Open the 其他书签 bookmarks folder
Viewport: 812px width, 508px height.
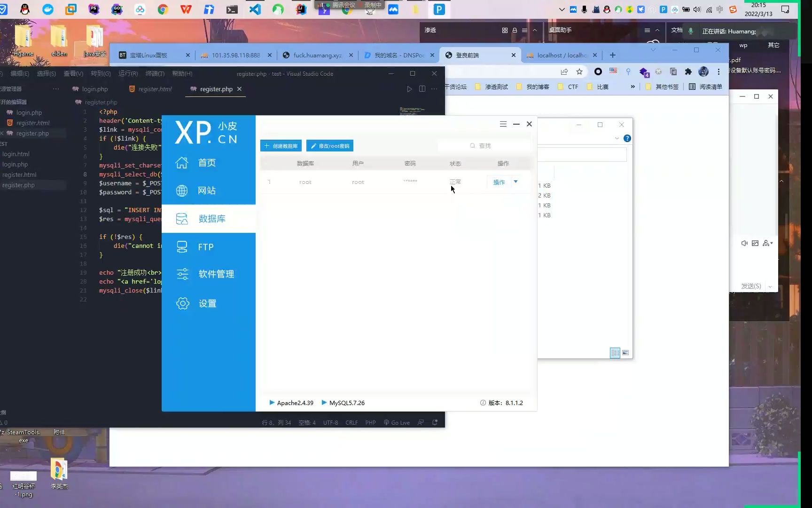click(x=662, y=87)
